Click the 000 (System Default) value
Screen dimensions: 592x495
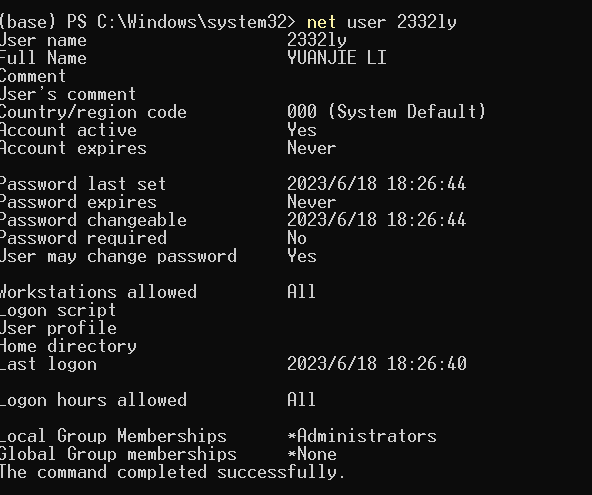click(386, 112)
